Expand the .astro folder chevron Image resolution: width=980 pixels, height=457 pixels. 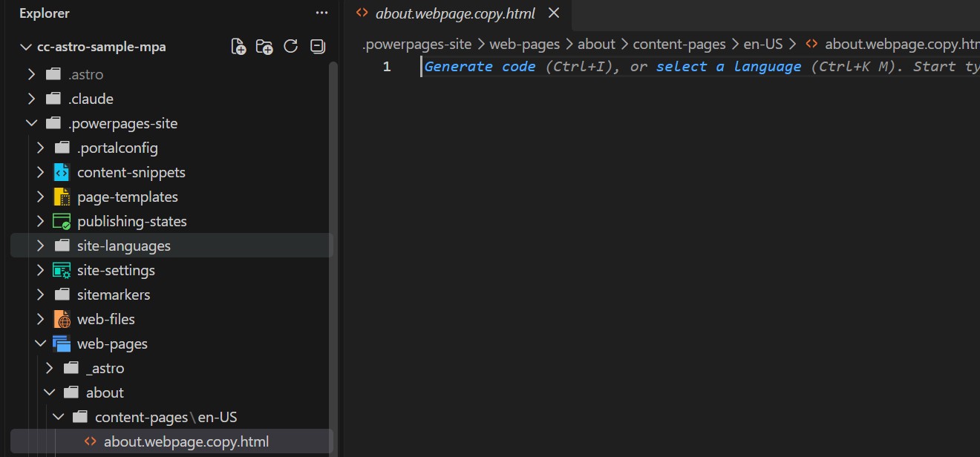31,74
